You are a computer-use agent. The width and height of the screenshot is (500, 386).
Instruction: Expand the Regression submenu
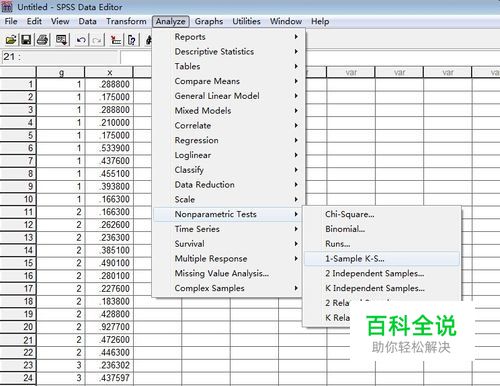pos(228,140)
